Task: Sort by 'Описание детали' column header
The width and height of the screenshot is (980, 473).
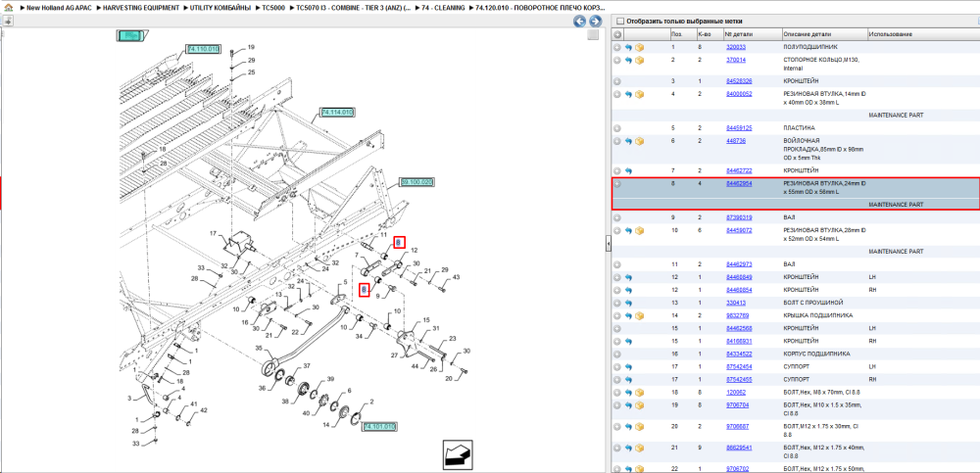Action: pos(824,34)
